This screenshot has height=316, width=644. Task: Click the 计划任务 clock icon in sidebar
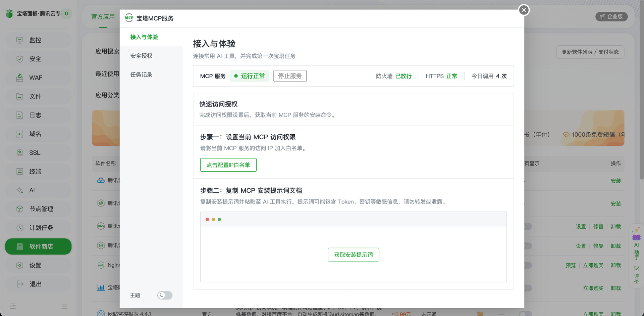pyautogui.click(x=20, y=228)
